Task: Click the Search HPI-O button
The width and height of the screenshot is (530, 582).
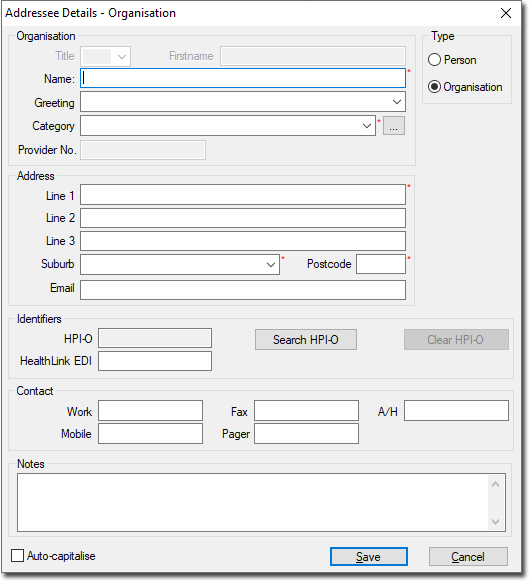Action: point(306,340)
